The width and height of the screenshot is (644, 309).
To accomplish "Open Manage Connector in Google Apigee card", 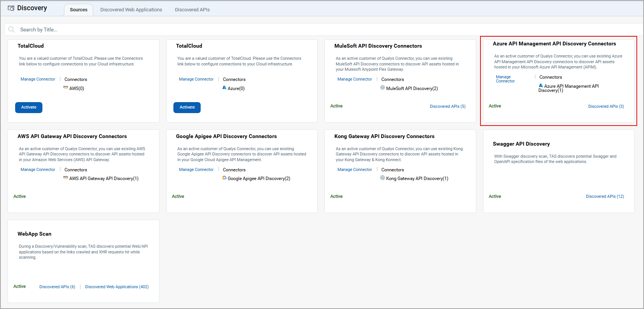I will 196,170.
